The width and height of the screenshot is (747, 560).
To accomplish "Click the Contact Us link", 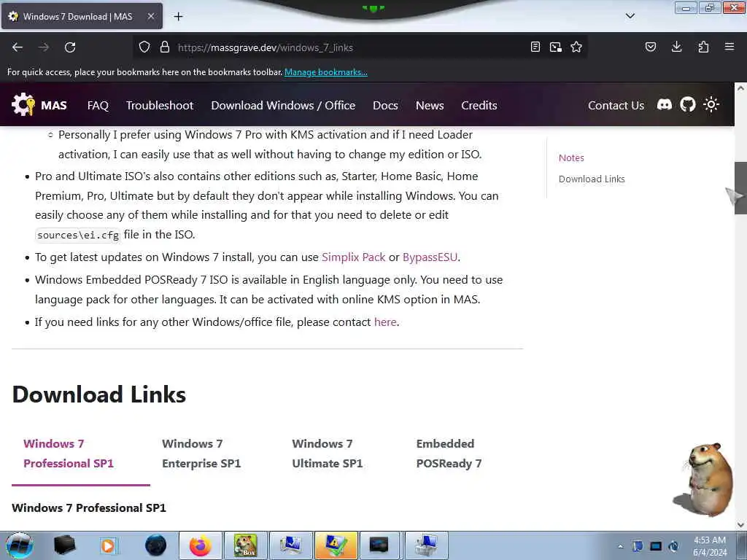I will (x=616, y=105).
